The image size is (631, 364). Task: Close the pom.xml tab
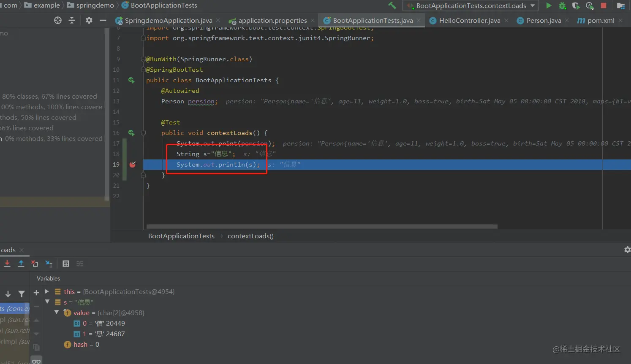click(x=620, y=20)
